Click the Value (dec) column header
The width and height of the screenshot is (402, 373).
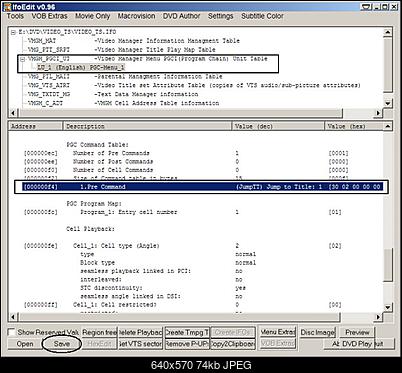click(278, 126)
